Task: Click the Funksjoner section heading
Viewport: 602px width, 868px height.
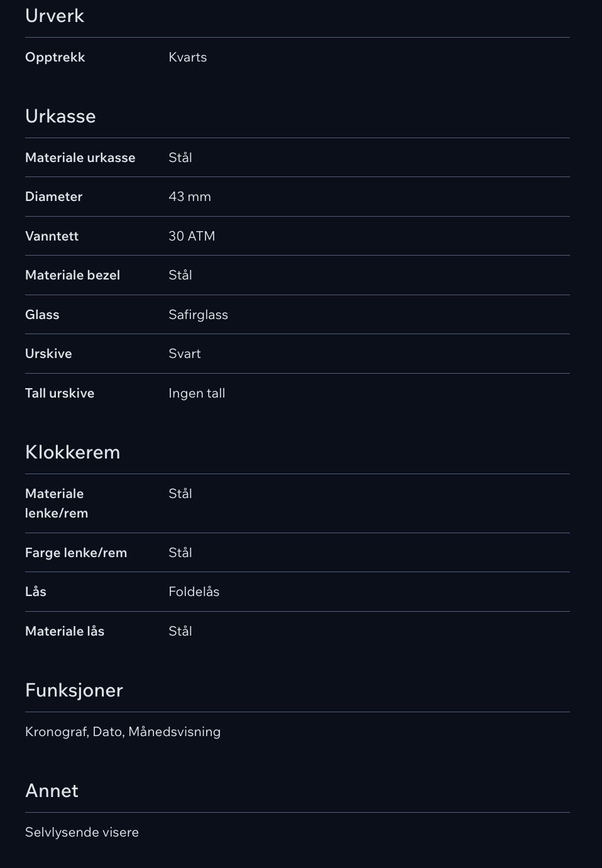Action: tap(74, 690)
